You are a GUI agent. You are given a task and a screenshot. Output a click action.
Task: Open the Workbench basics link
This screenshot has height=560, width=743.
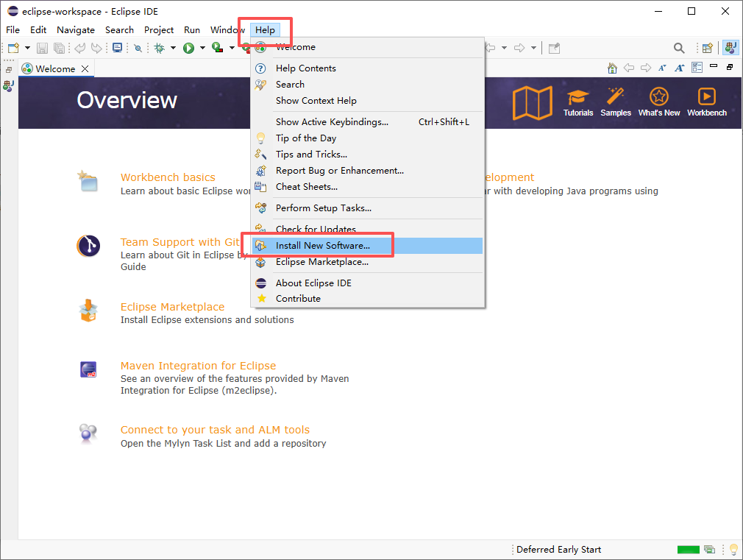(x=168, y=177)
